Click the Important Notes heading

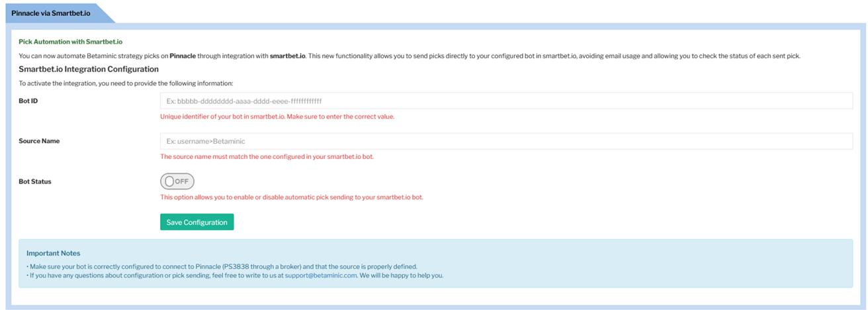coord(53,253)
